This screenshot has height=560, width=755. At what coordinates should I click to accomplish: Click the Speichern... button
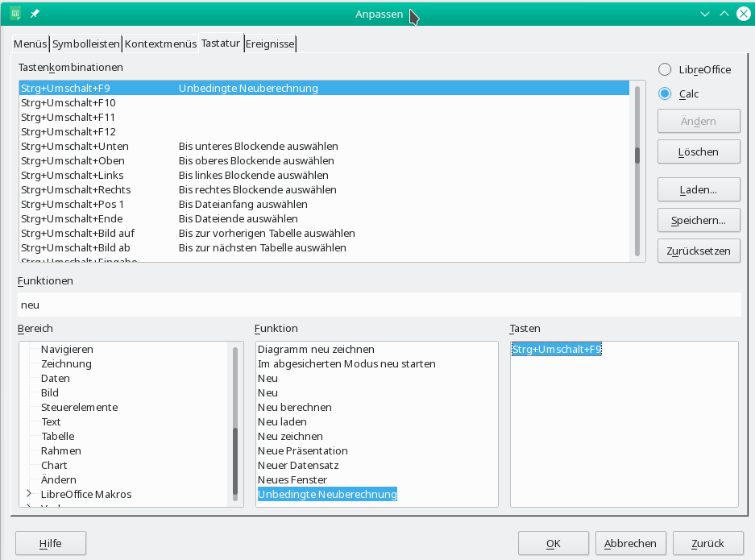tap(699, 221)
